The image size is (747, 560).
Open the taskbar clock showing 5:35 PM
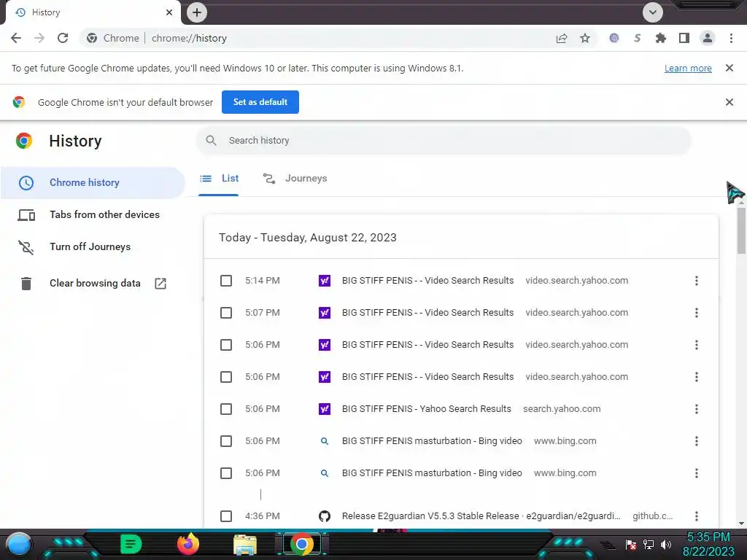(x=708, y=544)
